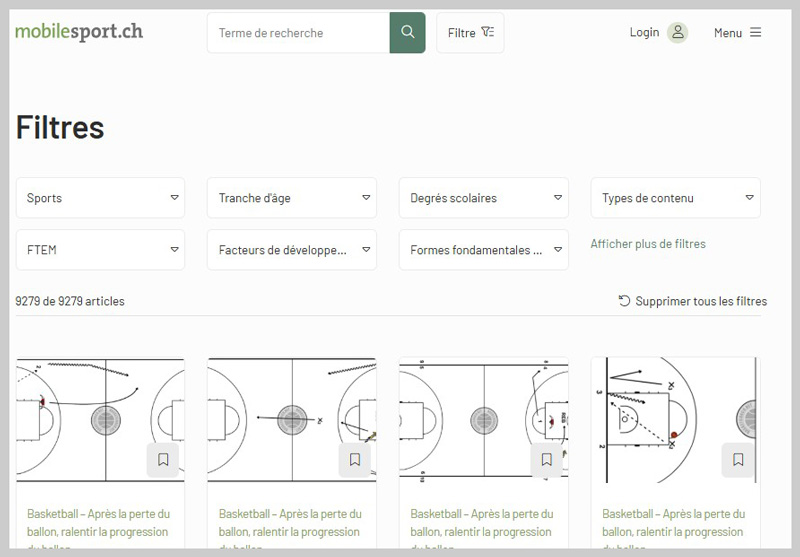Expand the Sports filter dropdown
800x557 pixels.
(x=100, y=198)
